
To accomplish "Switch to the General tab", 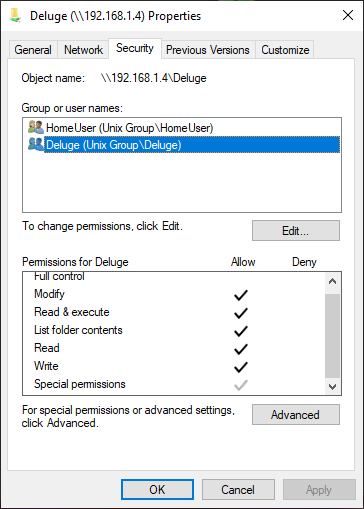I will tap(33, 50).
